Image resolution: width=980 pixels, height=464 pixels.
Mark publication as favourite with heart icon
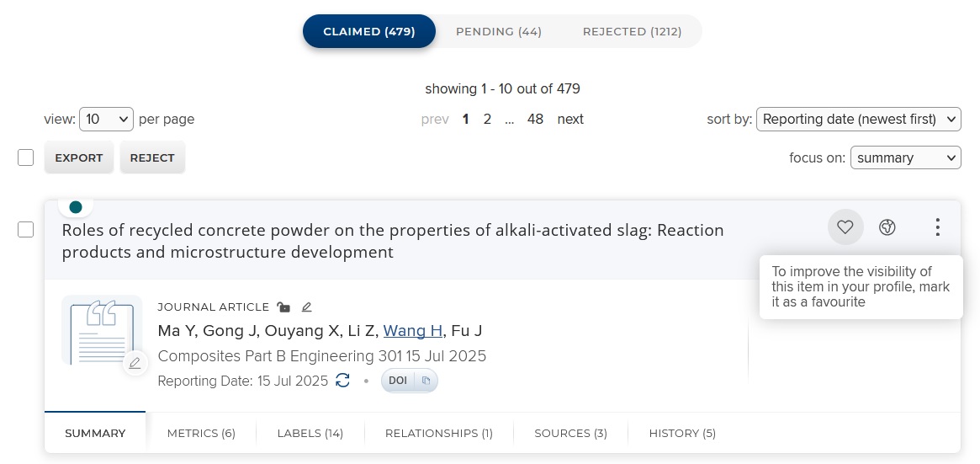[845, 227]
